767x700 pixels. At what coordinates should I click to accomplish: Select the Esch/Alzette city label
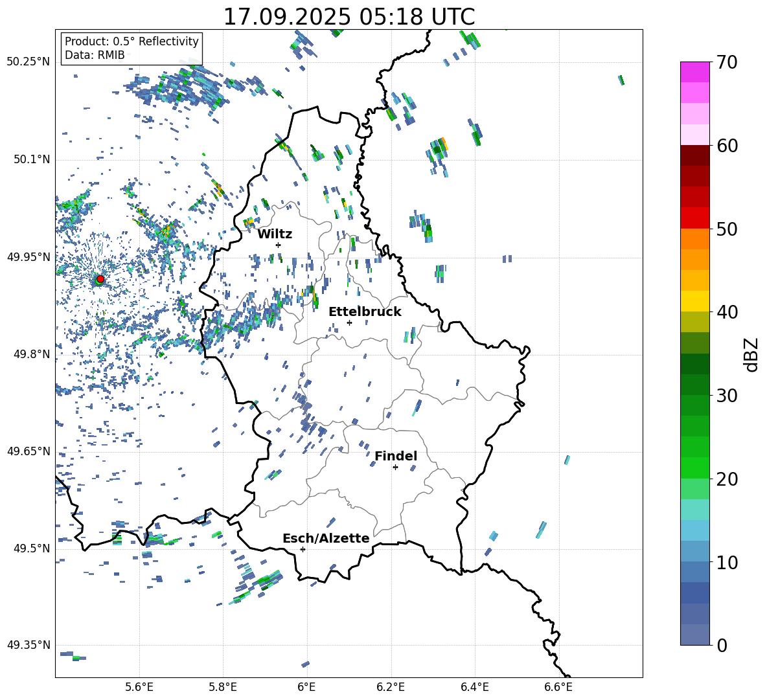point(326,538)
